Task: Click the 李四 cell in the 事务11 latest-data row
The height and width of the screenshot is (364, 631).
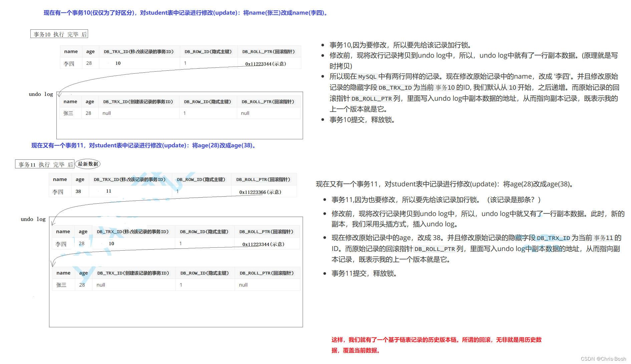Action: pyautogui.click(x=58, y=192)
